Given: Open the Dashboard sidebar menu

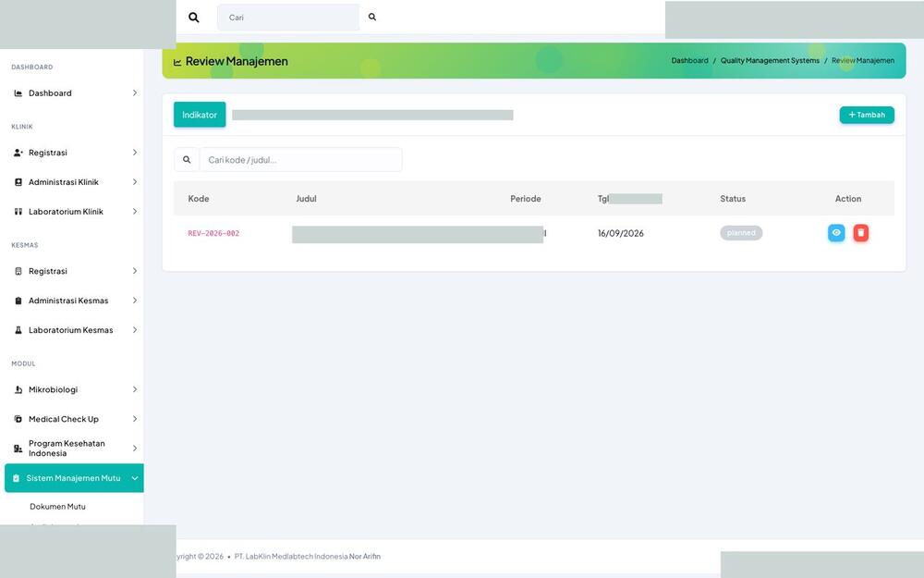Looking at the screenshot, I should (75, 93).
